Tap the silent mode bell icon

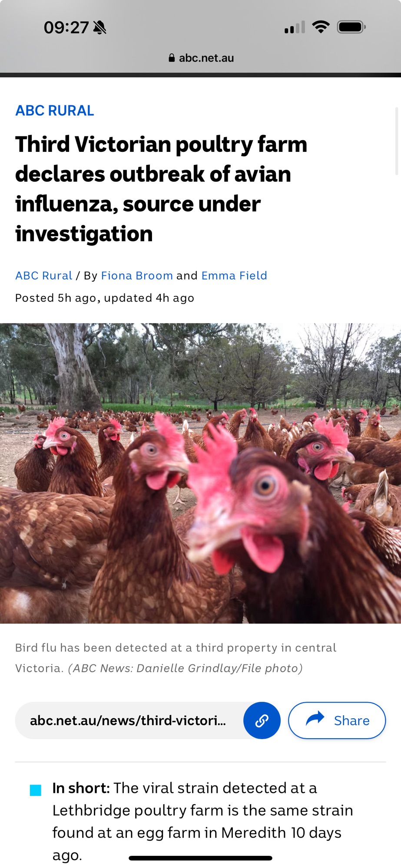click(100, 28)
